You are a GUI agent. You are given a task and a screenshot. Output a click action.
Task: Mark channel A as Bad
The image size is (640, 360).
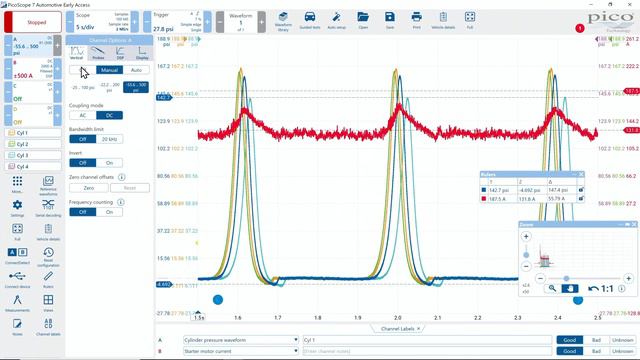coord(596,340)
